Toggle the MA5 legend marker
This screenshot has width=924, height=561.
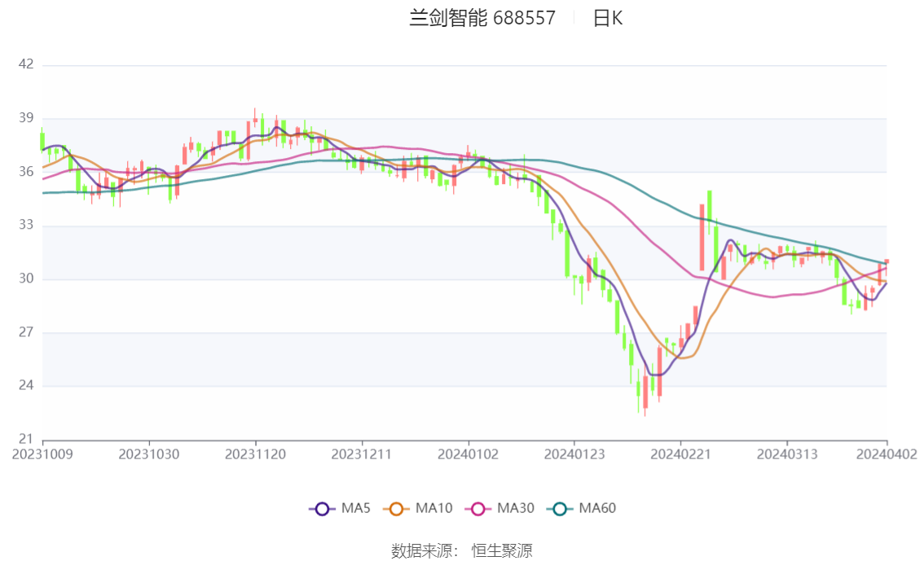point(322,509)
